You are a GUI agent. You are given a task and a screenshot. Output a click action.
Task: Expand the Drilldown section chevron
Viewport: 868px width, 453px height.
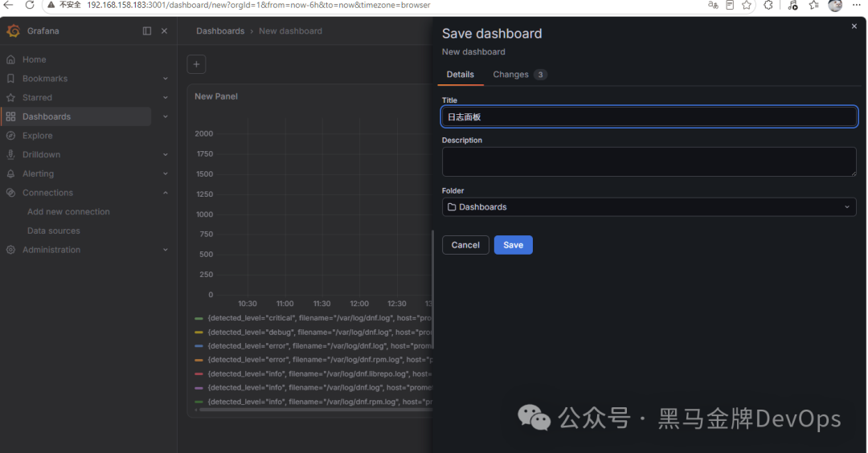click(x=166, y=154)
